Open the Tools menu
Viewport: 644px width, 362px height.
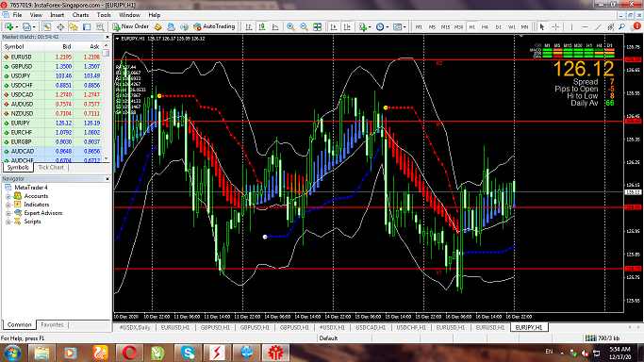[x=104, y=15]
